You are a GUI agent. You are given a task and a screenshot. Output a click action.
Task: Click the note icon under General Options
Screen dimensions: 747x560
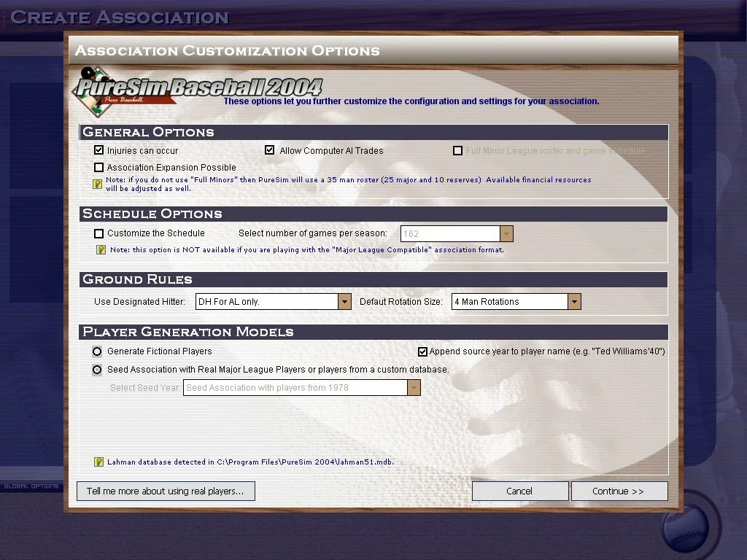(x=97, y=184)
